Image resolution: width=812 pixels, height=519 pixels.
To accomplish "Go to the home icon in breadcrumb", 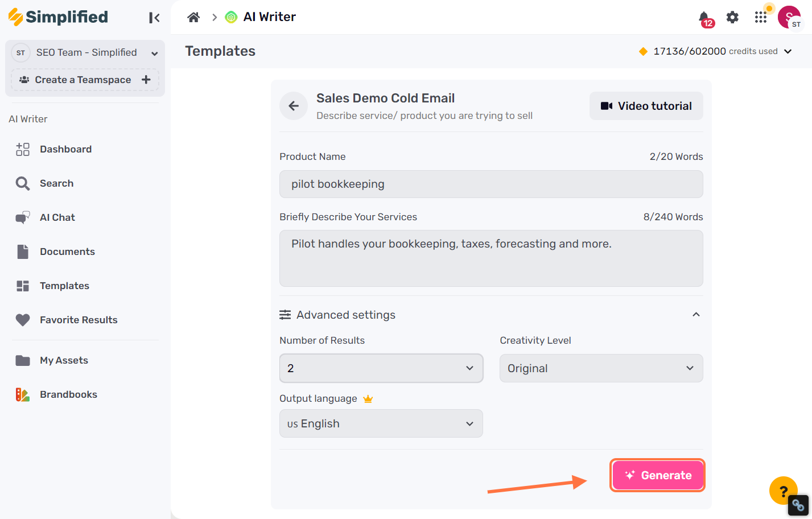I will [193, 17].
